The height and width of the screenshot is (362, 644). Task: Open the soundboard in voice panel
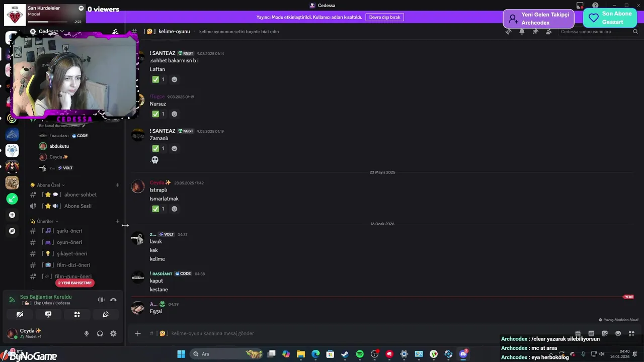106,314
